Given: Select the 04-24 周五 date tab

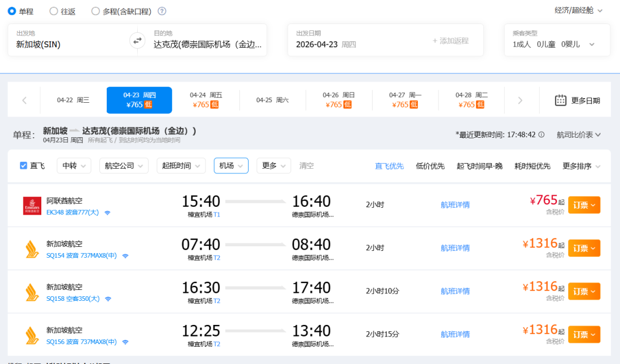Looking at the screenshot, I should (x=206, y=100).
